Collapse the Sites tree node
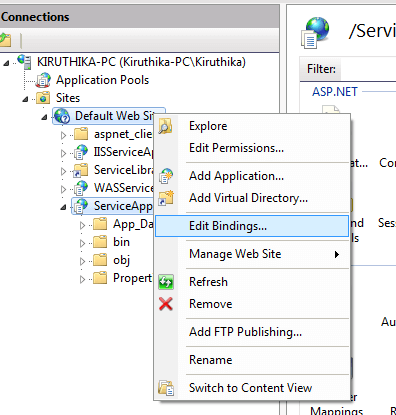The height and width of the screenshot is (415, 396). (25, 99)
